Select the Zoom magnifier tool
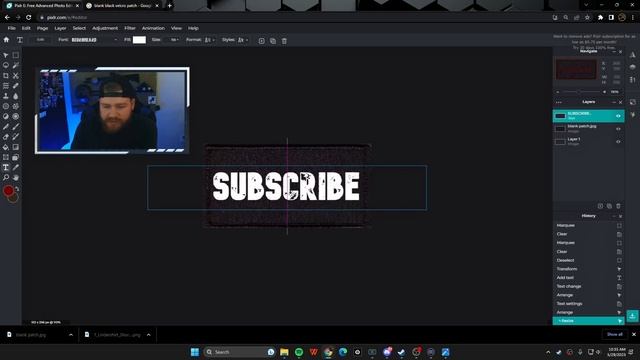 [x=6, y=178]
